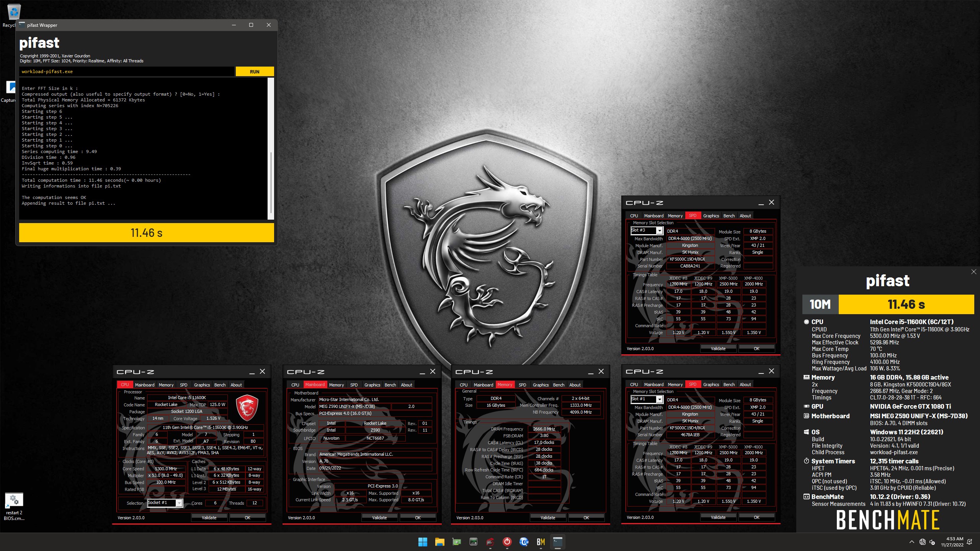Open About tab in CPU-Z Slot #1 window
The height and width of the screenshot is (551, 980).
(x=745, y=385)
